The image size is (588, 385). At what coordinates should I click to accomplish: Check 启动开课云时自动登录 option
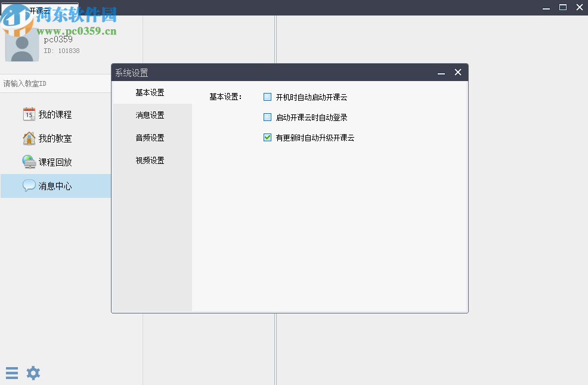[x=267, y=117]
